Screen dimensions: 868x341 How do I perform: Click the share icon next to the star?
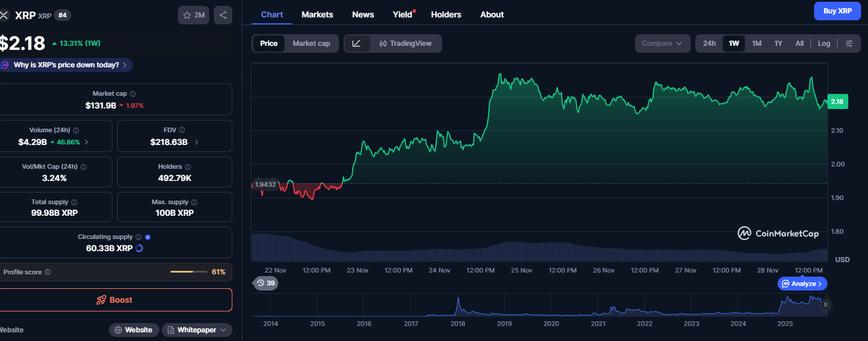tap(223, 14)
